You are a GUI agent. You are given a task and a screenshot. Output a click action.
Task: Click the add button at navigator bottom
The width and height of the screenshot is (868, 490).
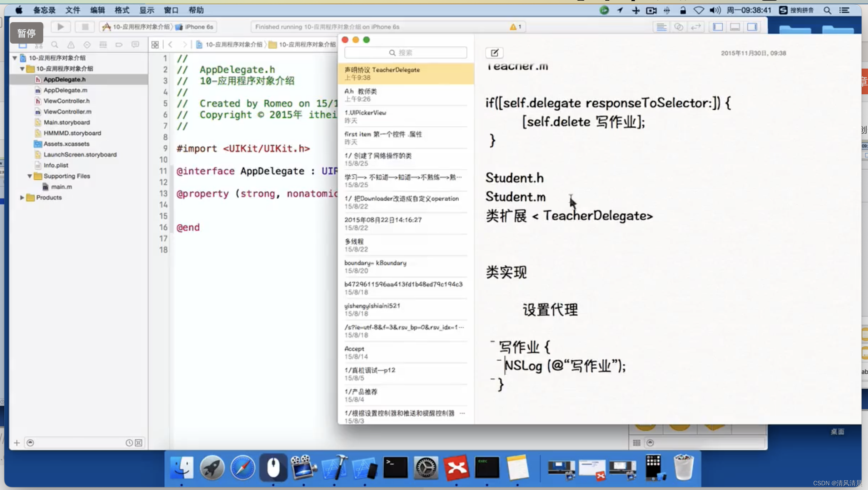pos(17,443)
